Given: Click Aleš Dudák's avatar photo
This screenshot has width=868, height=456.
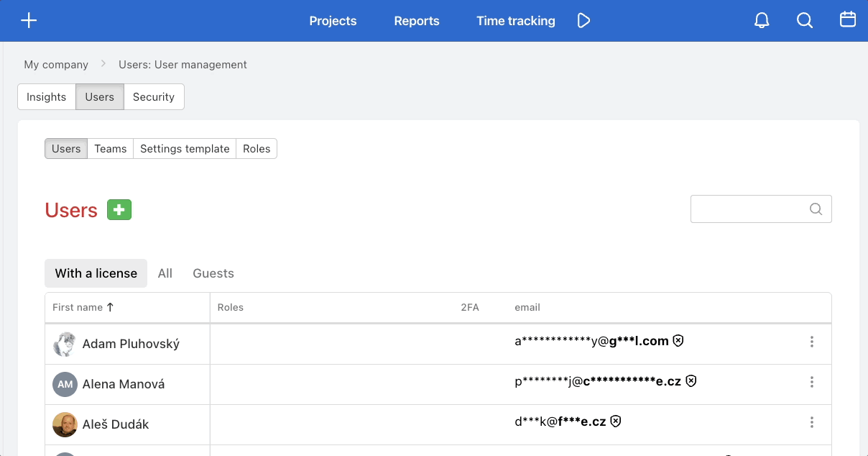Looking at the screenshot, I should (x=65, y=424).
